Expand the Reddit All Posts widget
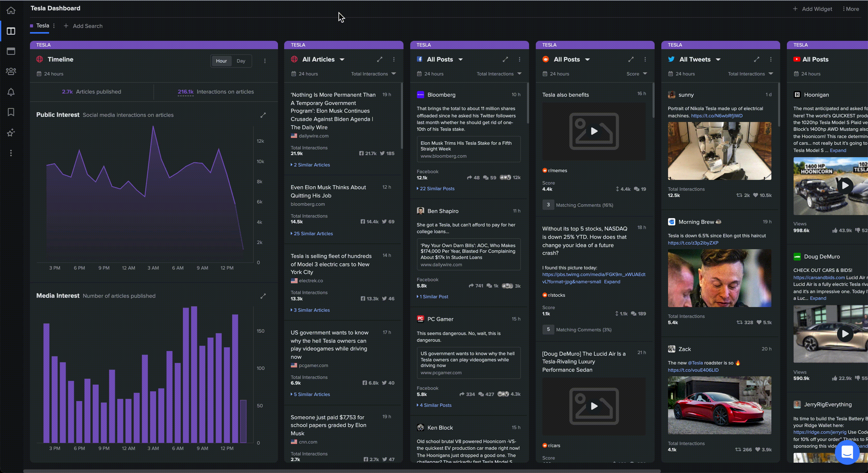 (x=631, y=59)
